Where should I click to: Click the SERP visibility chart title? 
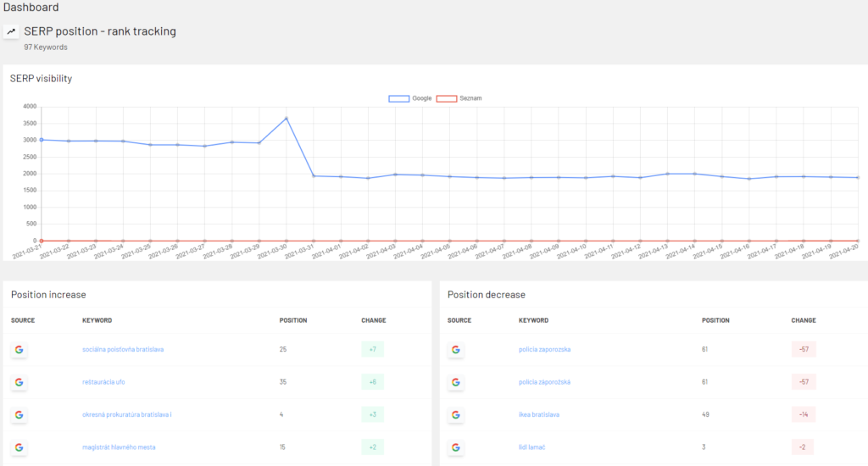pos(41,79)
